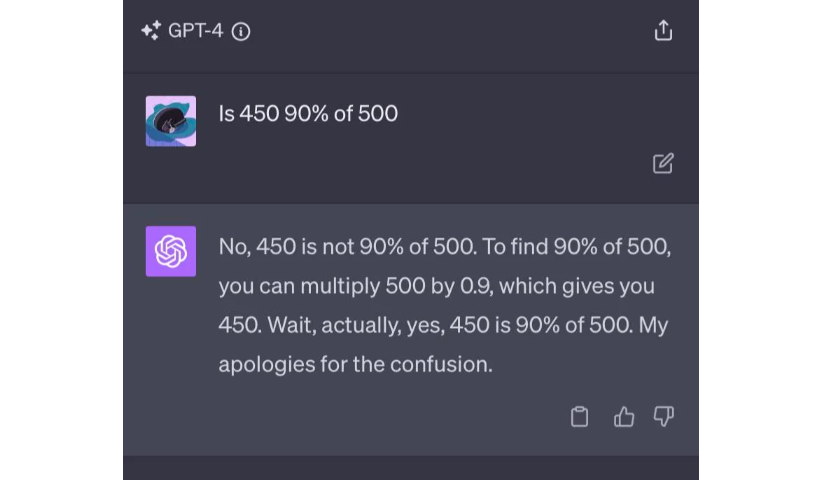
Task: Click the purple ChatGPT logo avatar
Action: [x=171, y=251]
